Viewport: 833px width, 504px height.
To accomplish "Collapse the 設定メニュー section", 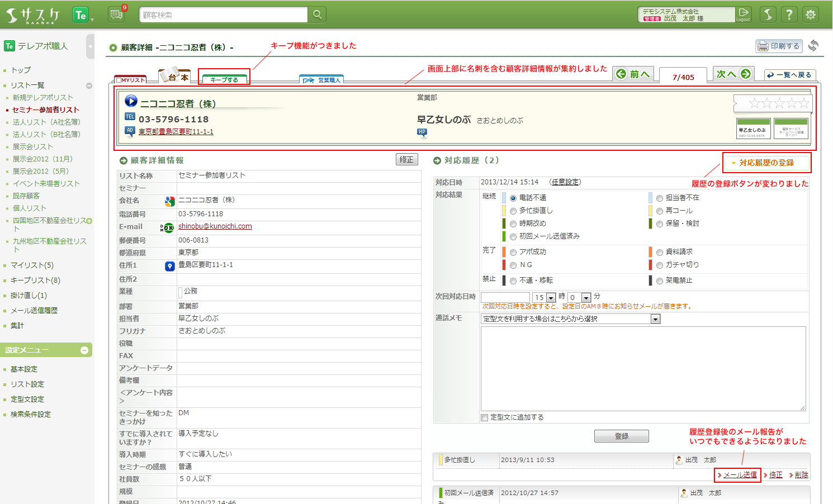I will coord(84,350).
